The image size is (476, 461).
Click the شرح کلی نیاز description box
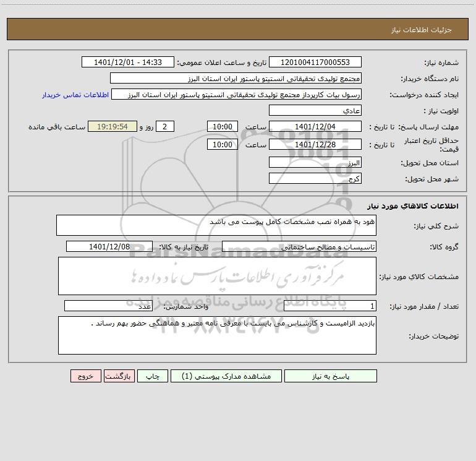coord(216,225)
